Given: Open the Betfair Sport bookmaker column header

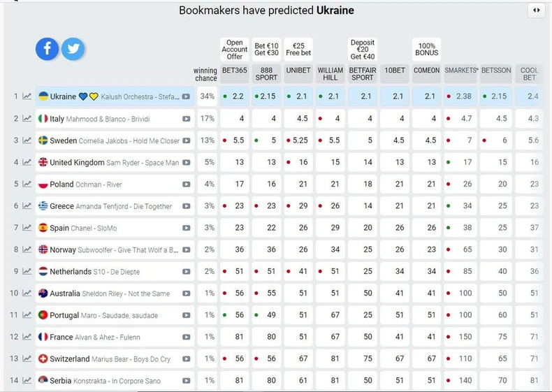Looking at the screenshot, I should coord(362,74).
